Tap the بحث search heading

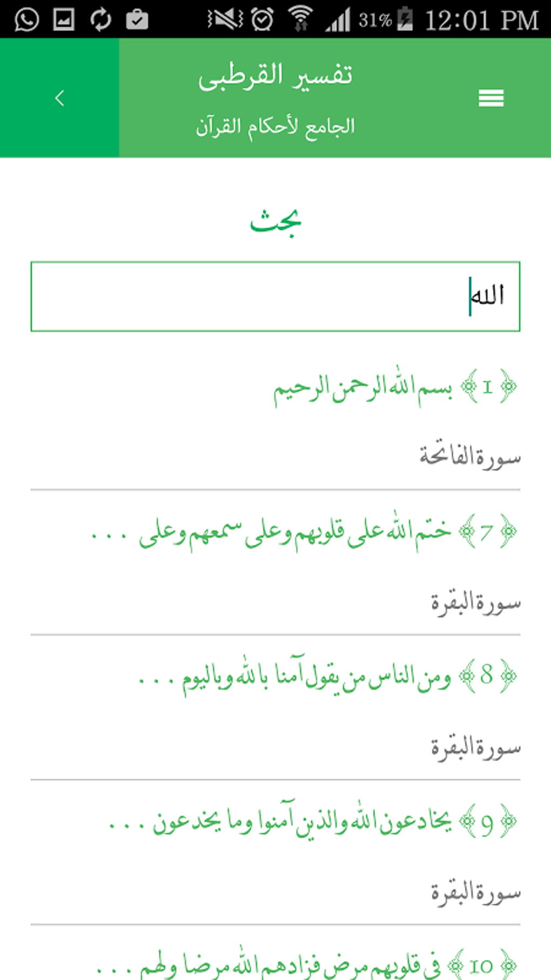[275, 222]
